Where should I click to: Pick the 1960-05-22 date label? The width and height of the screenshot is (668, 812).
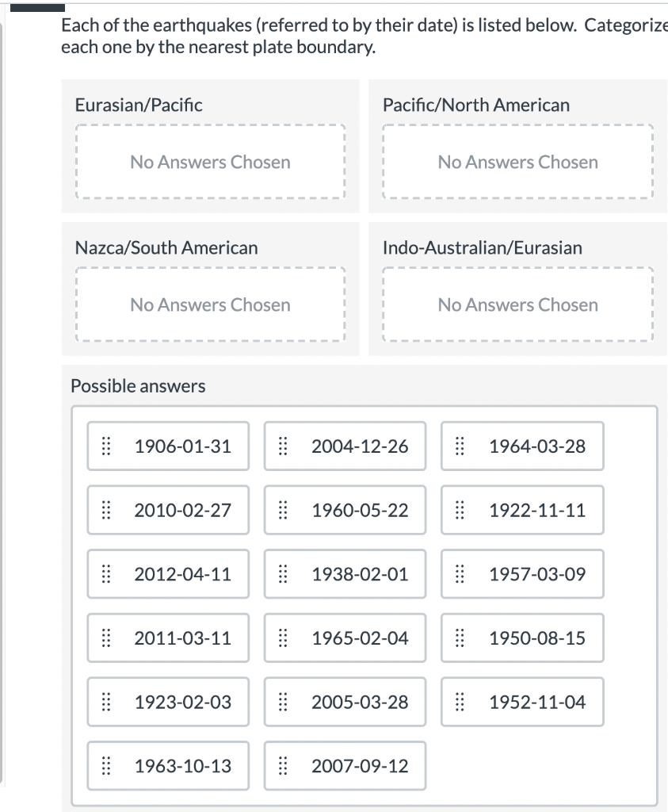360,510
